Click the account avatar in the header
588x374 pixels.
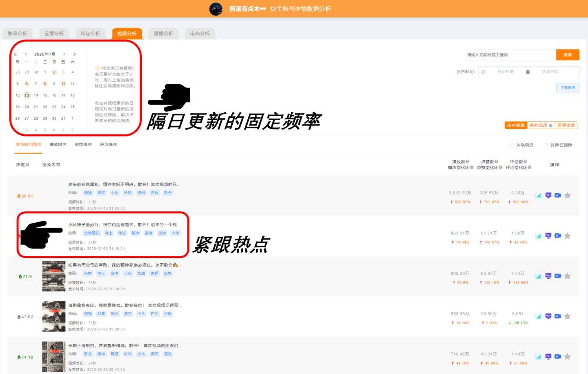click(216, 9)
